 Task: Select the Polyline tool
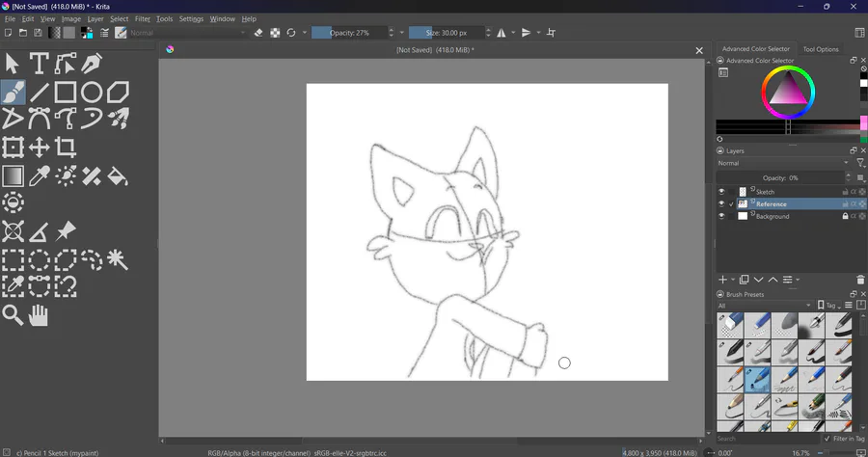13,119
